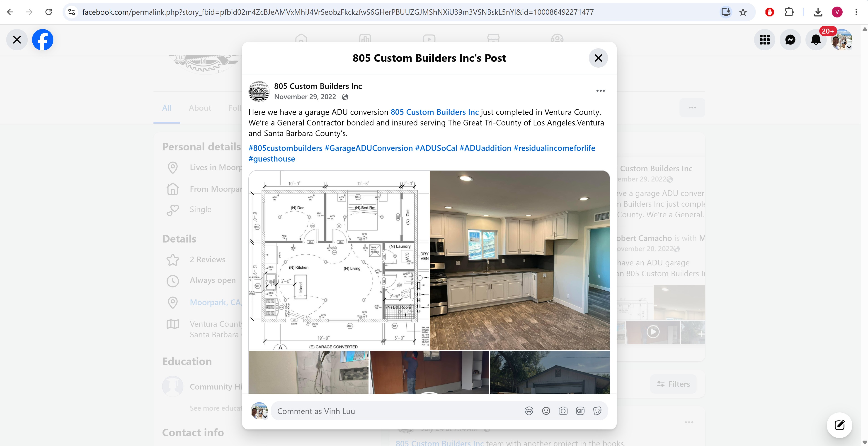The image size is (868, 446).
Task: Open hashtag #residualincomeforlife
Action: click(x=554, y=148)
